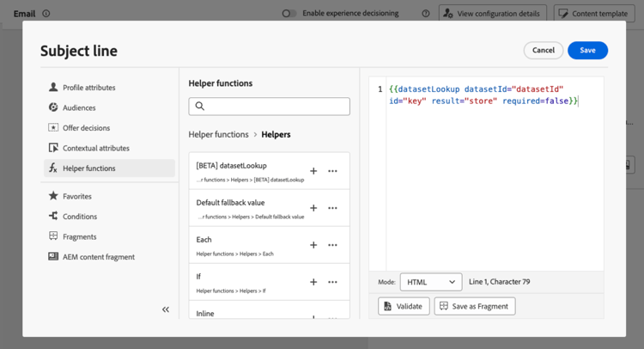Click the Audiences icon in sidebar

pyautogui.click(x=53, y=107)
